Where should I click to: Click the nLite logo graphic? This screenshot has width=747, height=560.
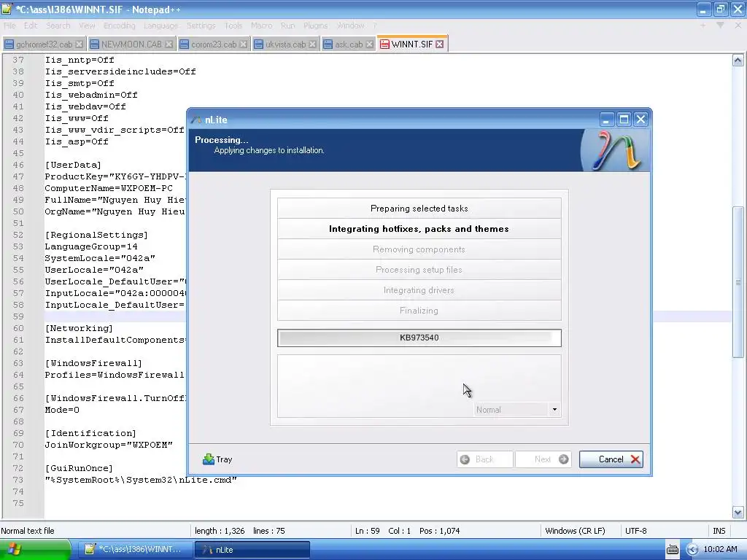pyautogui.click(x=616, y=150)
